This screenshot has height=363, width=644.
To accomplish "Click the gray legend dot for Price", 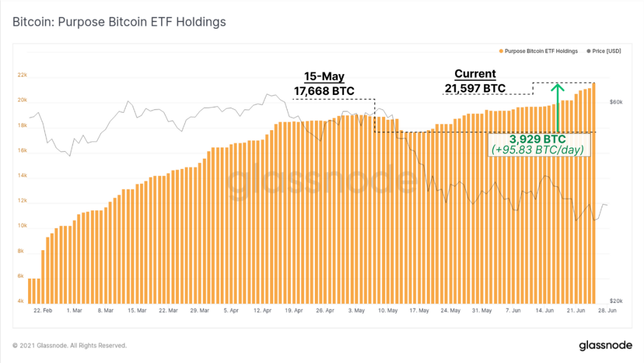I will pyautogui.click(x=589, y=51).
